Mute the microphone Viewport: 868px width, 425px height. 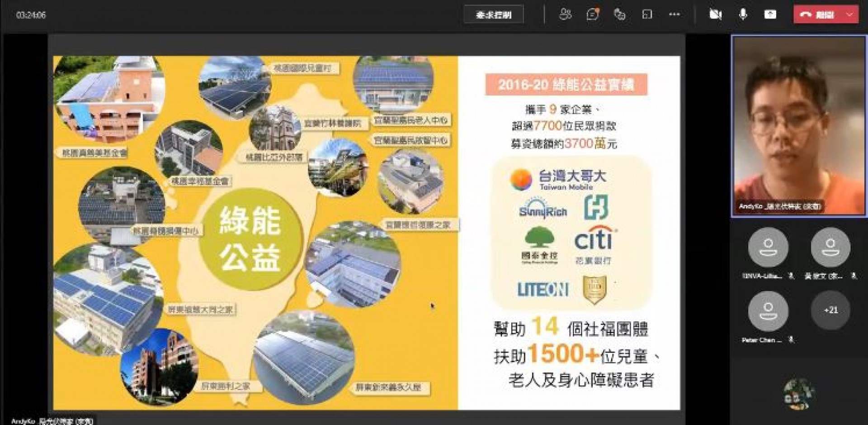pyautogui.click(x=743, y=14)
